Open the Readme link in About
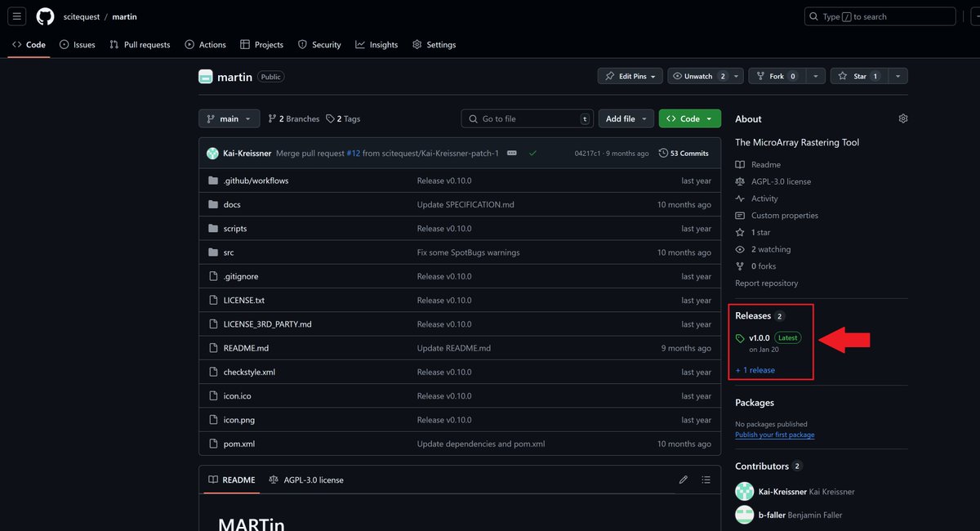 click(x=766, y=164)
